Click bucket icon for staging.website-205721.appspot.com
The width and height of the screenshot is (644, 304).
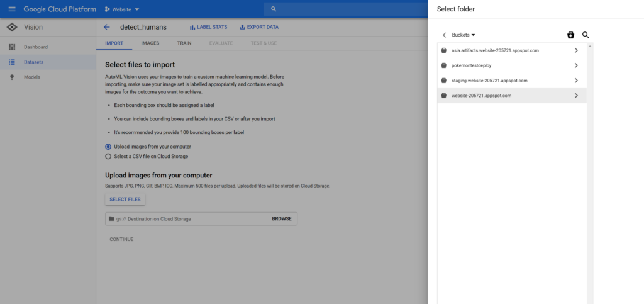(443, 81)
